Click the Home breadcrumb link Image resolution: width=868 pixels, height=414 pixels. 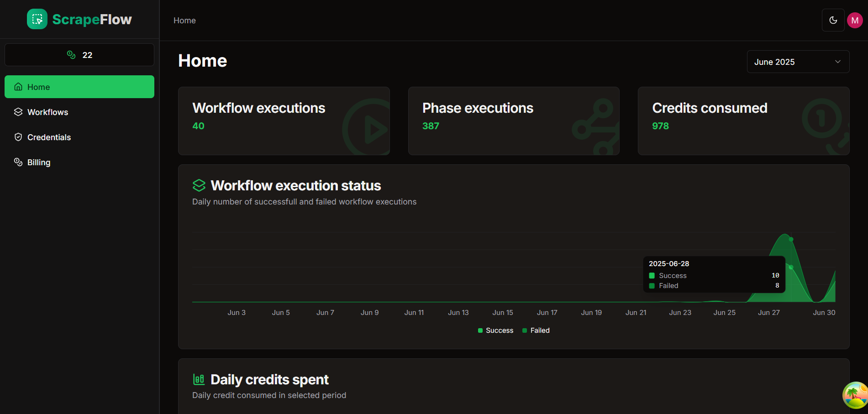tap(184, 21)
